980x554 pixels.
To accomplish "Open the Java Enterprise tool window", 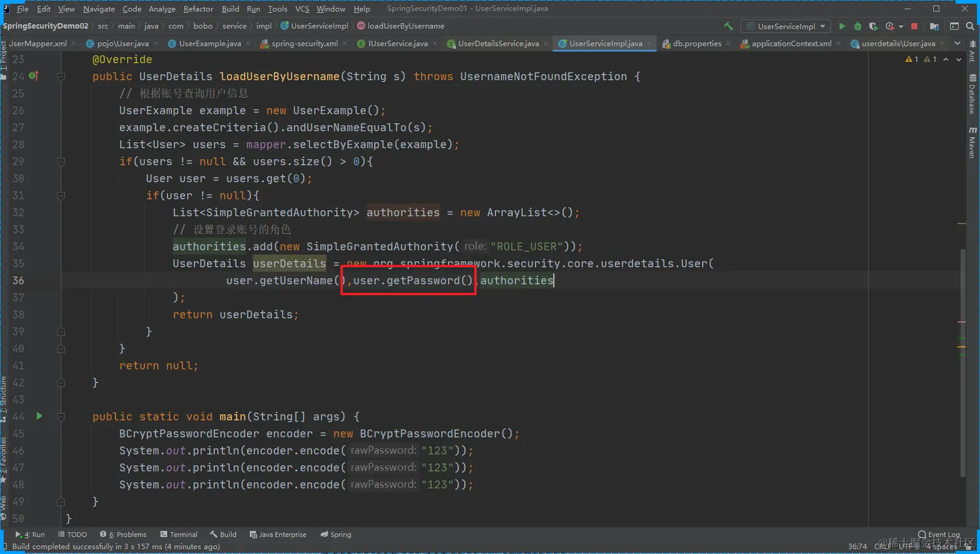I will [278, 535].
